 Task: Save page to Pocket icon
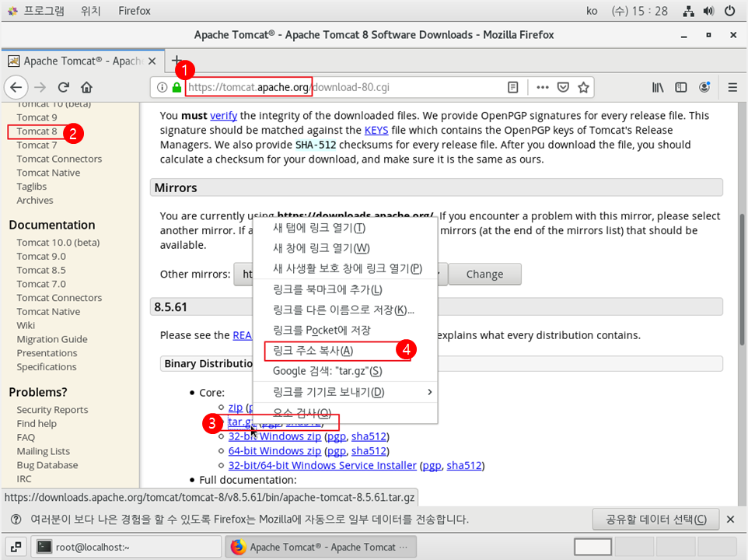coord(564,87)
